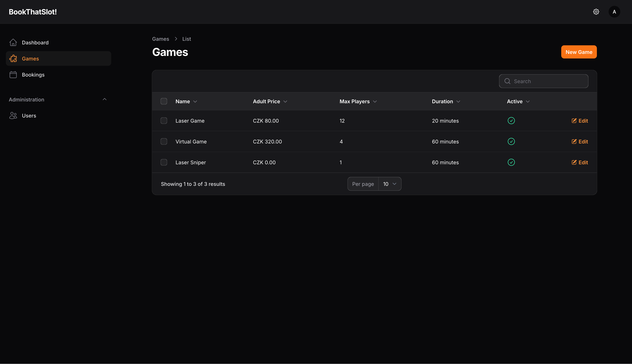Edit the Laser Sniper game

point(580,162)
